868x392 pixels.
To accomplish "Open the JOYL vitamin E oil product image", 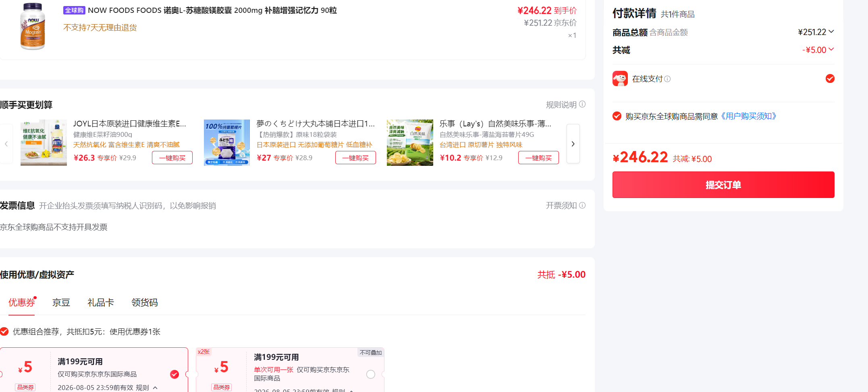I will (x=44, y=142).
